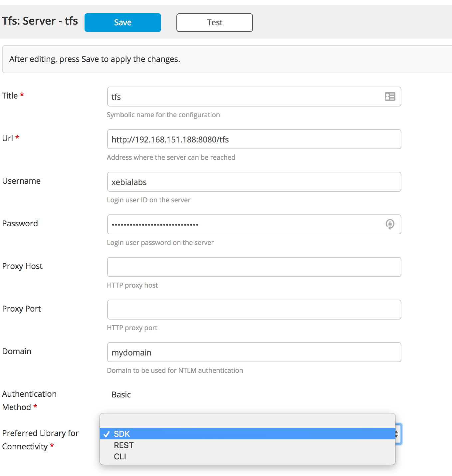
Task: Pick CLI as preferred library
Action: [247, 456]
